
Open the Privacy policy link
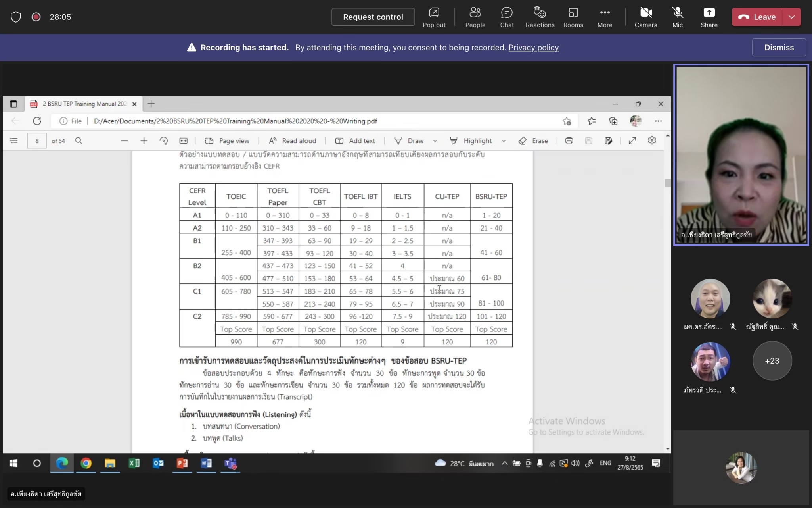tap(533, 48)
